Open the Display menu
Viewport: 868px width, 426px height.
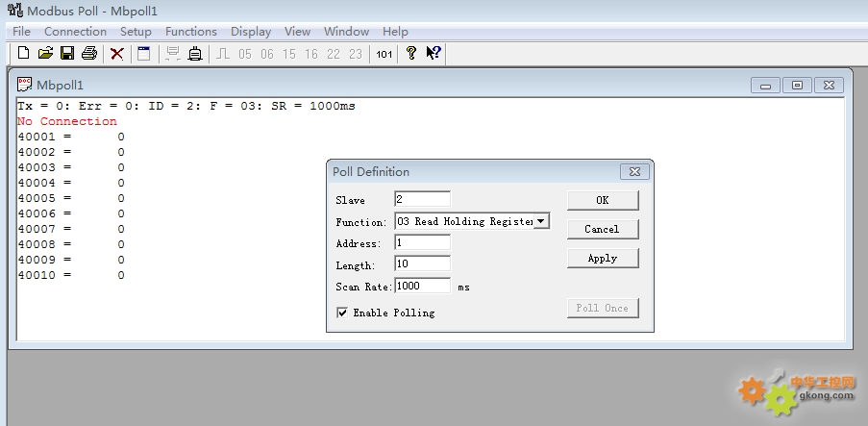251,32
